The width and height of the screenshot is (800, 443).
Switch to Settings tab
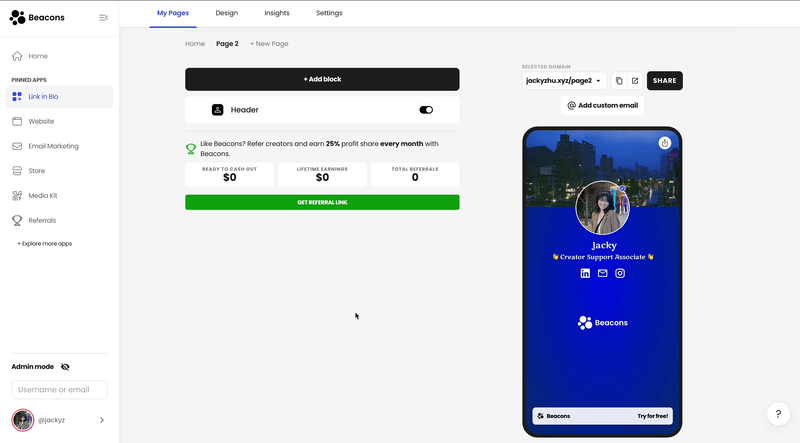click(329, 13)
